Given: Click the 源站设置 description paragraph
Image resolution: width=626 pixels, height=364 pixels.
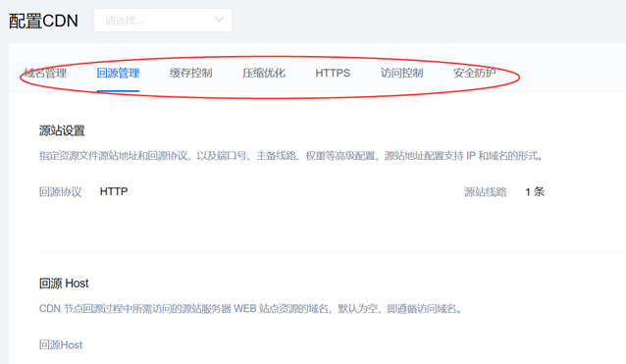Looking at the screenshot, I should 291,156.
